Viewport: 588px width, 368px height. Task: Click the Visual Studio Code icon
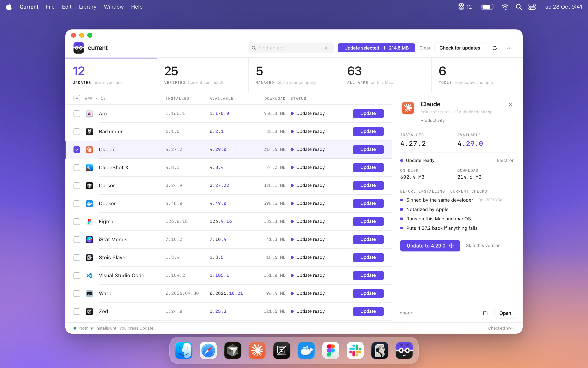pos(89,276)
